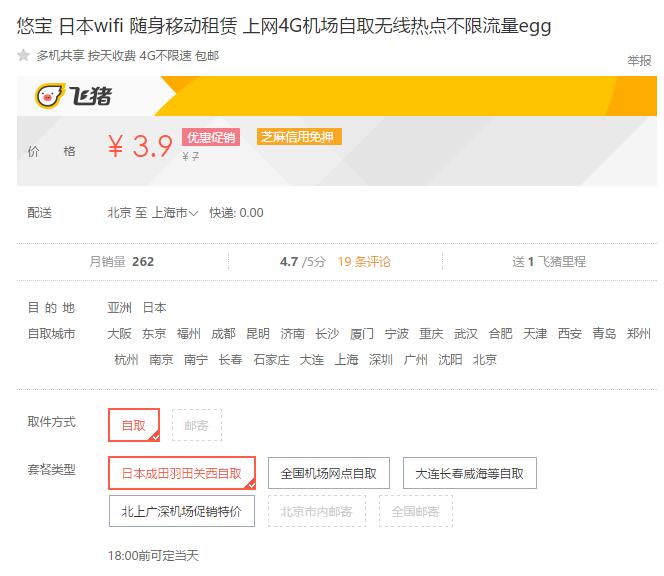Open the 19 条评论 reviews link

click(364, 262)
